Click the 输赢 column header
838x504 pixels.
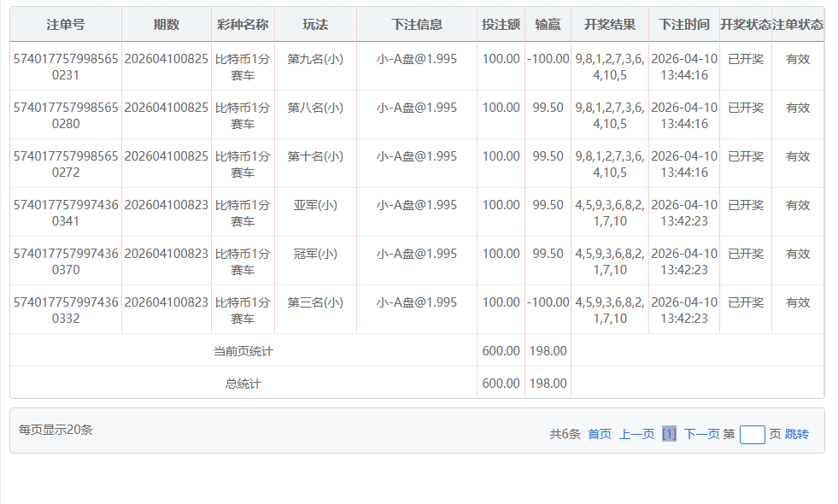548,25
